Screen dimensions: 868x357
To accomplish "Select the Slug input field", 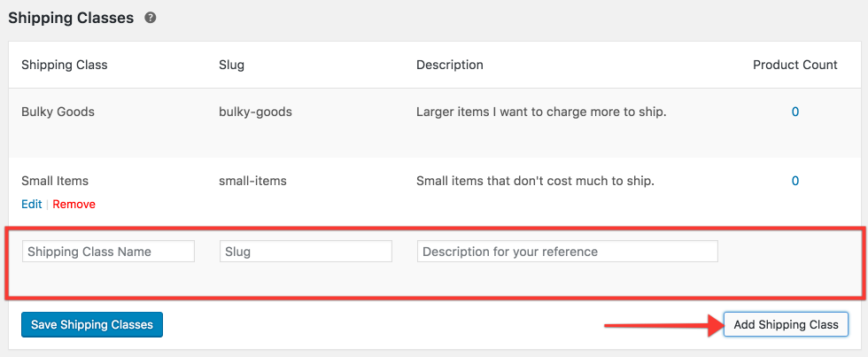I will pos(306,252).
